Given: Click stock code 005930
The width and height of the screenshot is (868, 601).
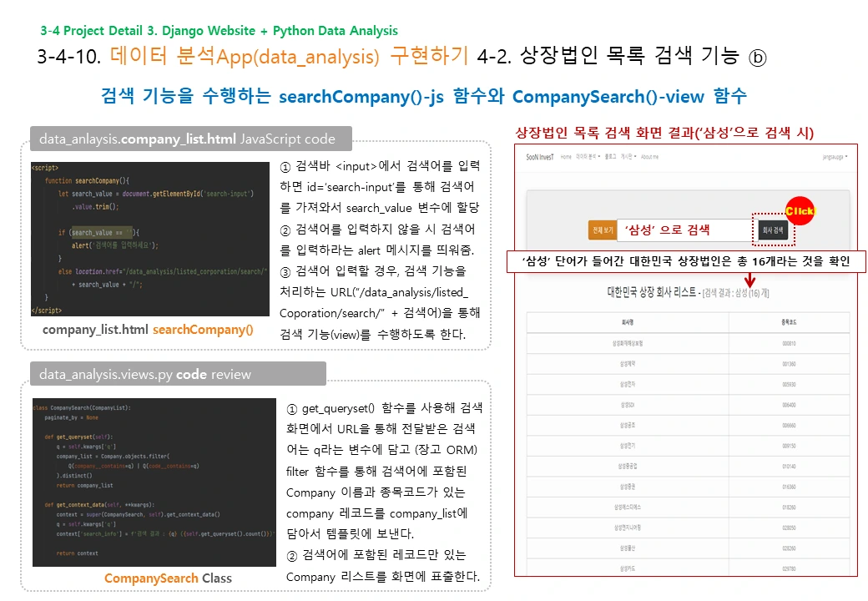Looking at the screenshot, I should (789, 385).
